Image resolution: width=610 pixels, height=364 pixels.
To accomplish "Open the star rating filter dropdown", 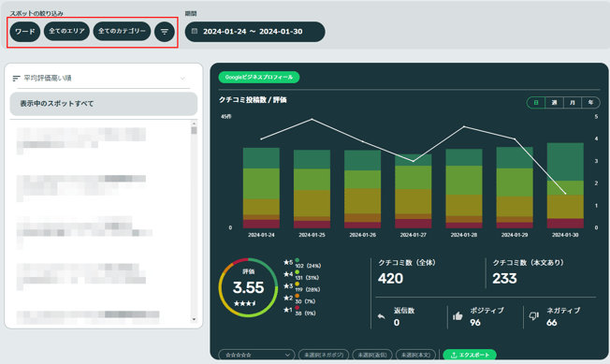I will coord(256,355).
